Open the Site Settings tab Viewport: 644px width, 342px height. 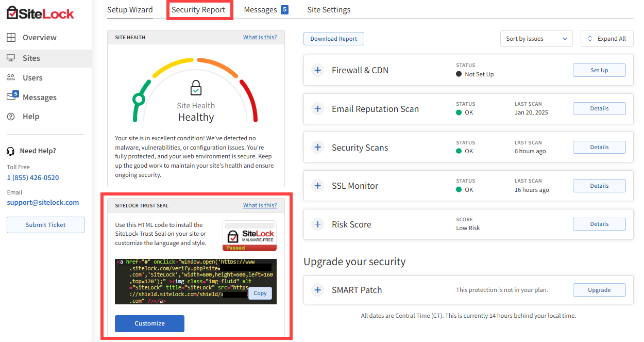tap(328, 9)
